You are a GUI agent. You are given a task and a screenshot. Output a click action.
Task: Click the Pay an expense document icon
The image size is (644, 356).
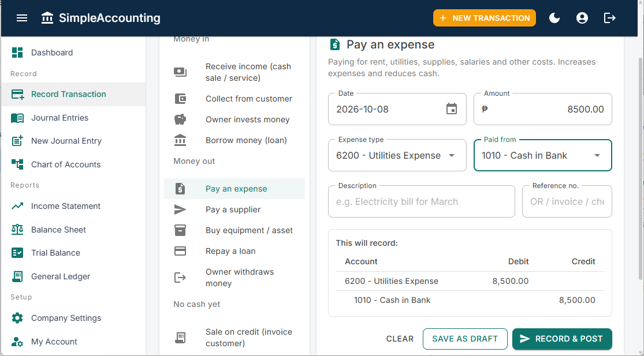point(180,189)
